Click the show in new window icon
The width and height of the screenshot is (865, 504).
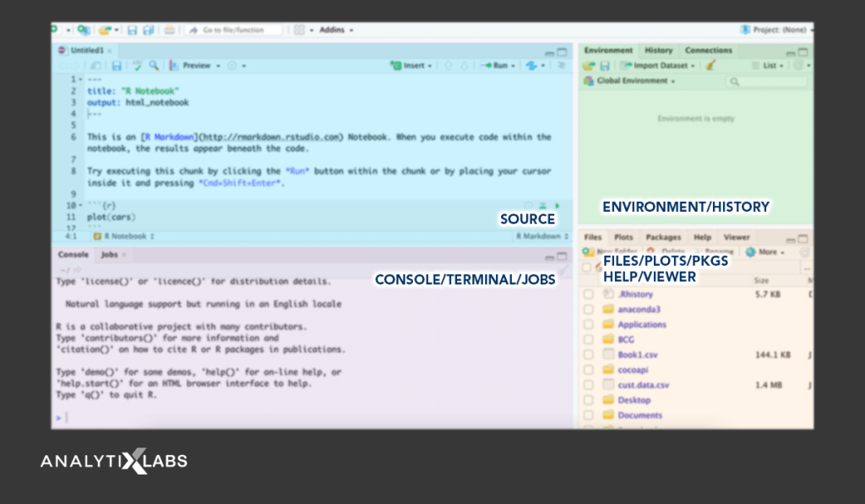coord(95,66)
